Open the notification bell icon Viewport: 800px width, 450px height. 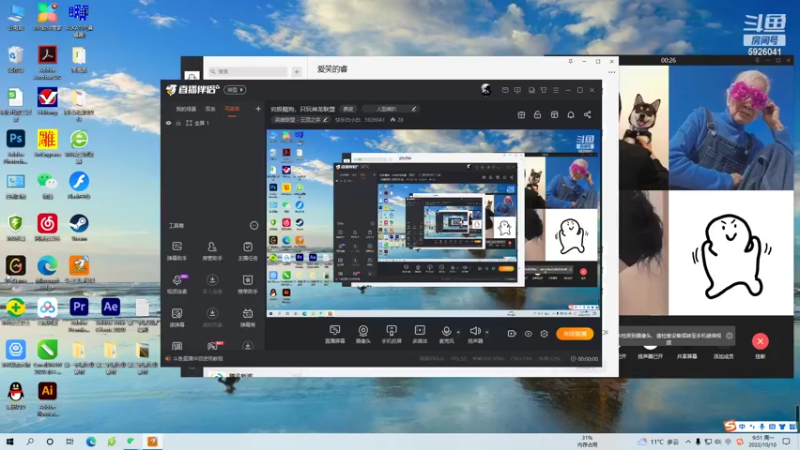click(571, 115)
